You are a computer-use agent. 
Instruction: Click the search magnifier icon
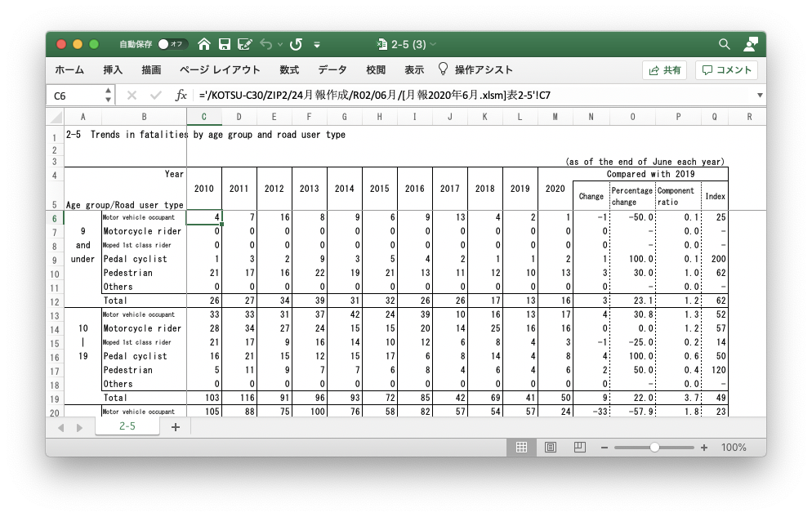[725, 44]
